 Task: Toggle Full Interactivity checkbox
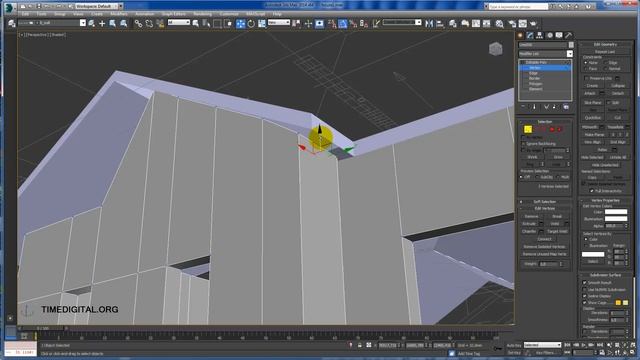pos(592,191)
